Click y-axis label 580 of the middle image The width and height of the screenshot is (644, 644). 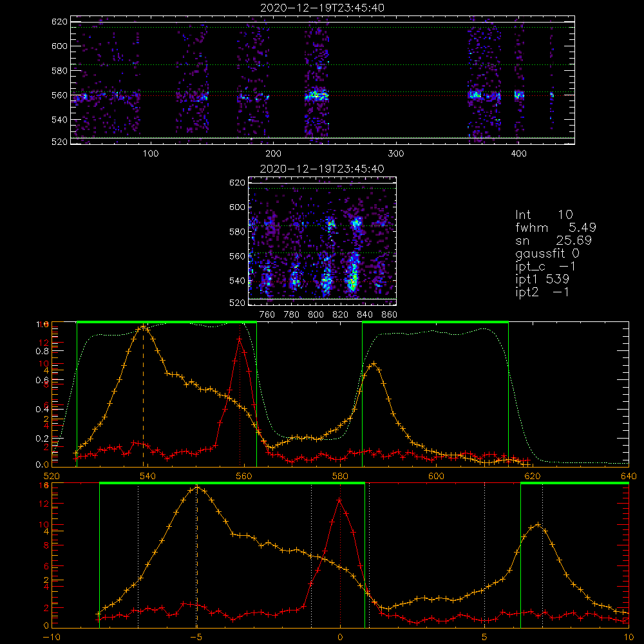point(237,232)
